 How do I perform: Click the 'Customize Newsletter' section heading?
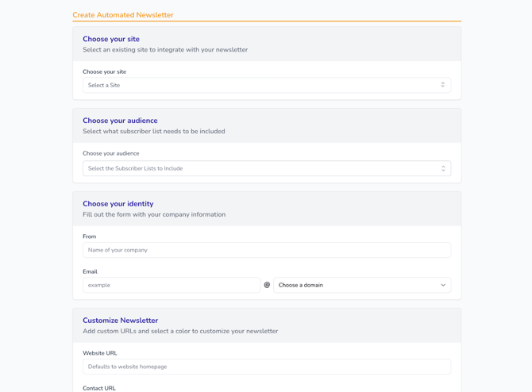pyautogui.click(x=120, y=321)
